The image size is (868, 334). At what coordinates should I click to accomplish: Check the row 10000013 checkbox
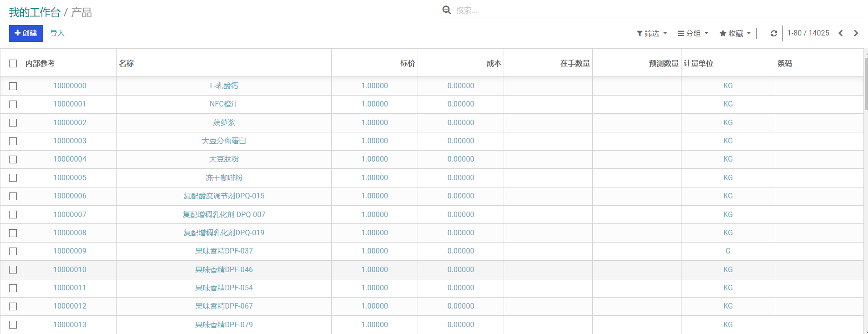(13, 325)
